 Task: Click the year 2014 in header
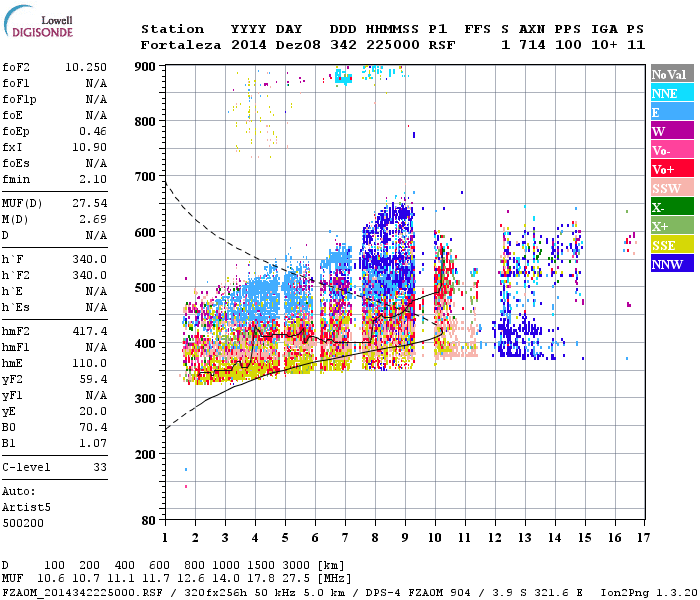(x=249, y=45)
